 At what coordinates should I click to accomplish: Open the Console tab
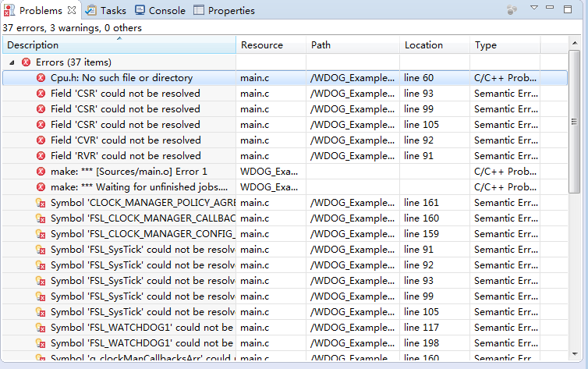160,10
